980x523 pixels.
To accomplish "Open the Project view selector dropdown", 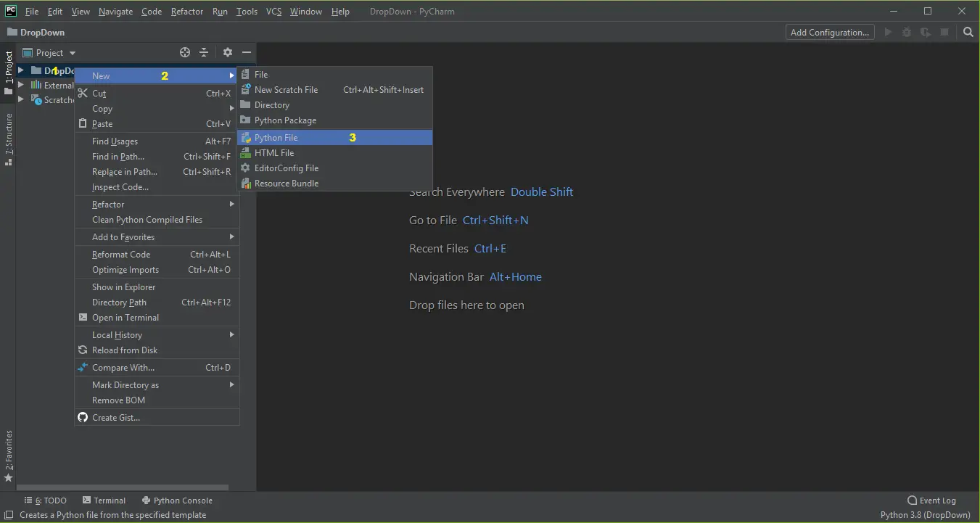I will point(50,52).
